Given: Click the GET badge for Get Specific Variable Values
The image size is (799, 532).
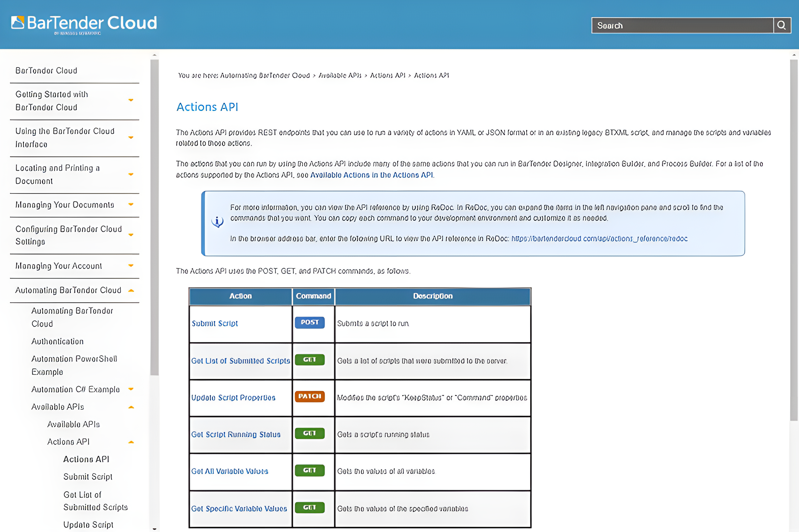Looking at the screenshot, I should click(309, 508).
